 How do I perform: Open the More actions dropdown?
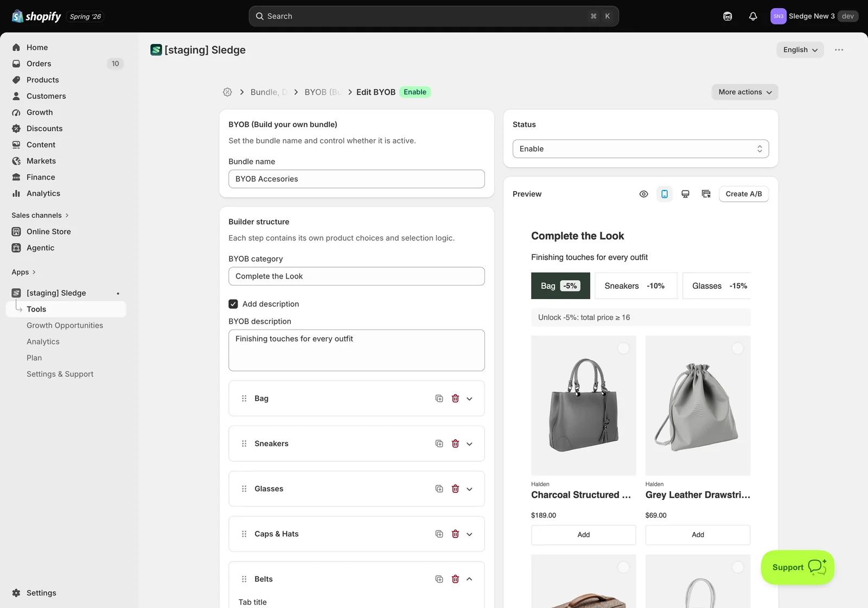pos(745,92)
